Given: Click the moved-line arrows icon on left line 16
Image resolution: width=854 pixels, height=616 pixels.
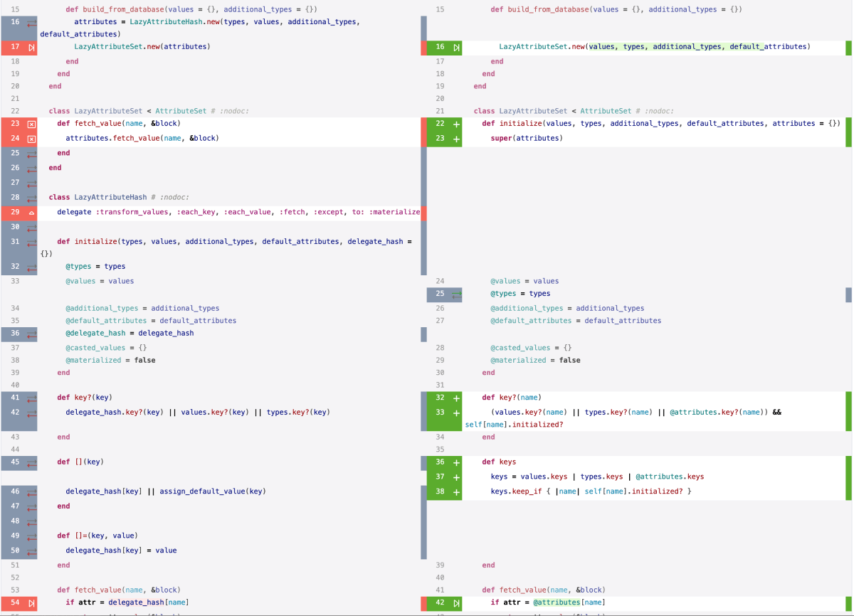Looking at the screenshot, I should pyautogui.click(x=31, y=23).
